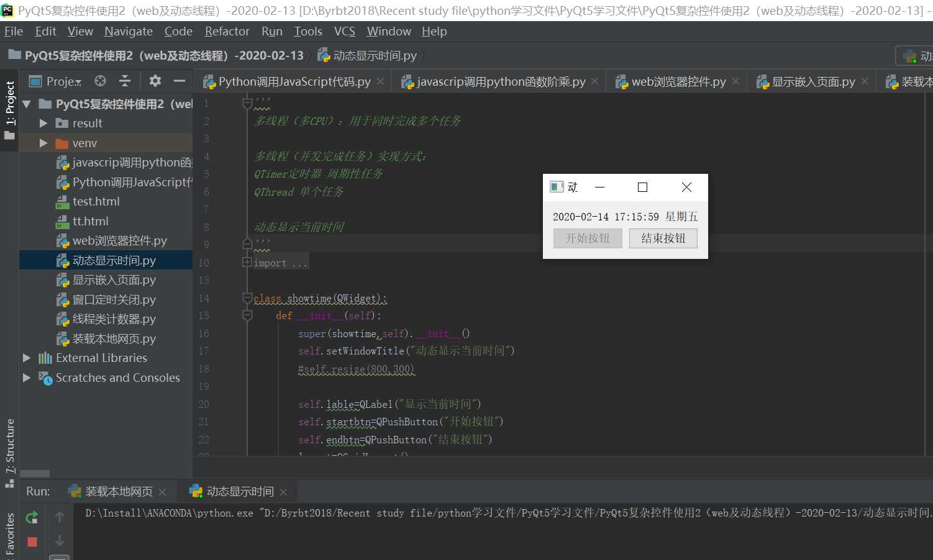Open the Navigate menu
Viewport: 933px width, 560px height.
coord(129,31)
